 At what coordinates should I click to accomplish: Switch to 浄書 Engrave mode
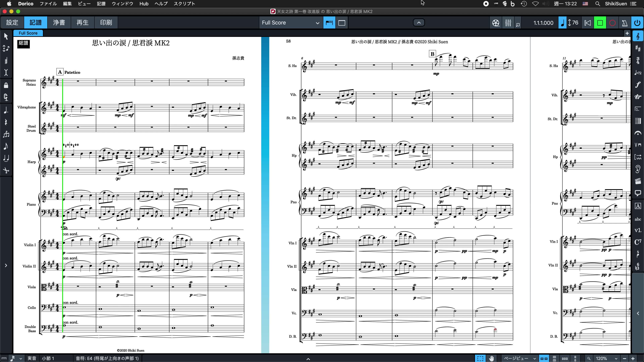[x=59, y=22]
